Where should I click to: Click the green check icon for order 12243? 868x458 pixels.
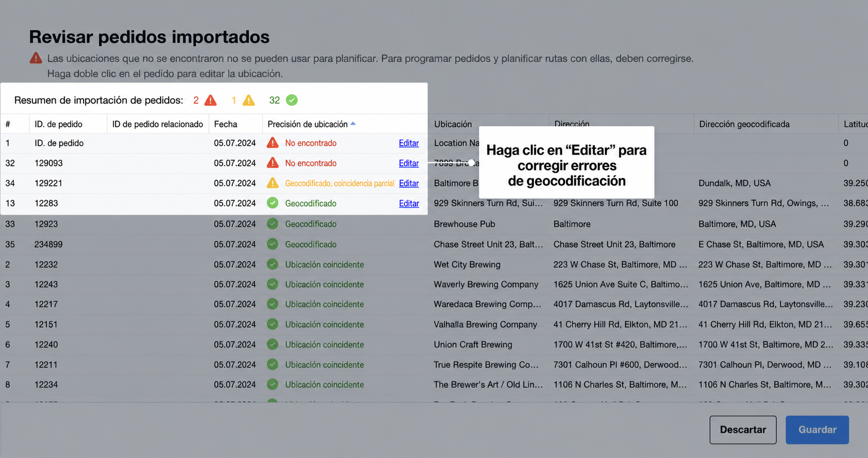pos(272,284)
